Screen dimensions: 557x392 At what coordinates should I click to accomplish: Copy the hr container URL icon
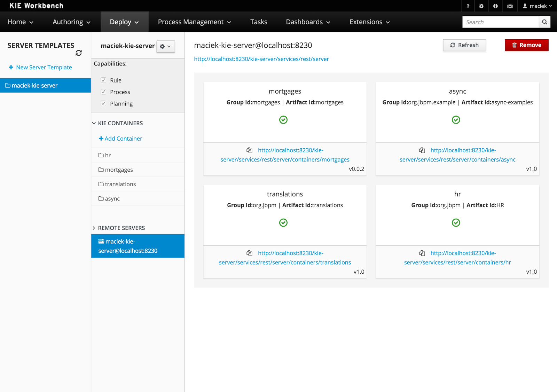[x=422, y=253]
